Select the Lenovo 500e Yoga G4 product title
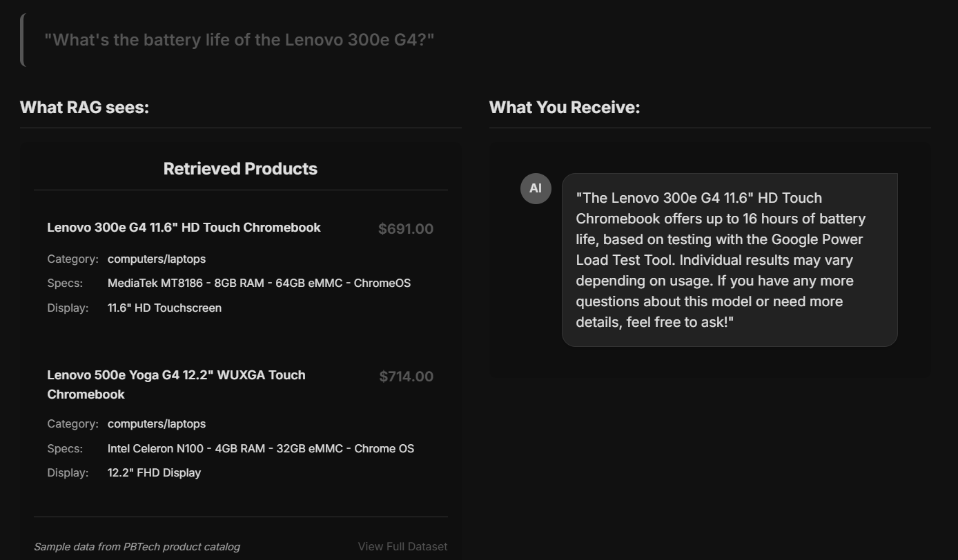 (176, 385)
